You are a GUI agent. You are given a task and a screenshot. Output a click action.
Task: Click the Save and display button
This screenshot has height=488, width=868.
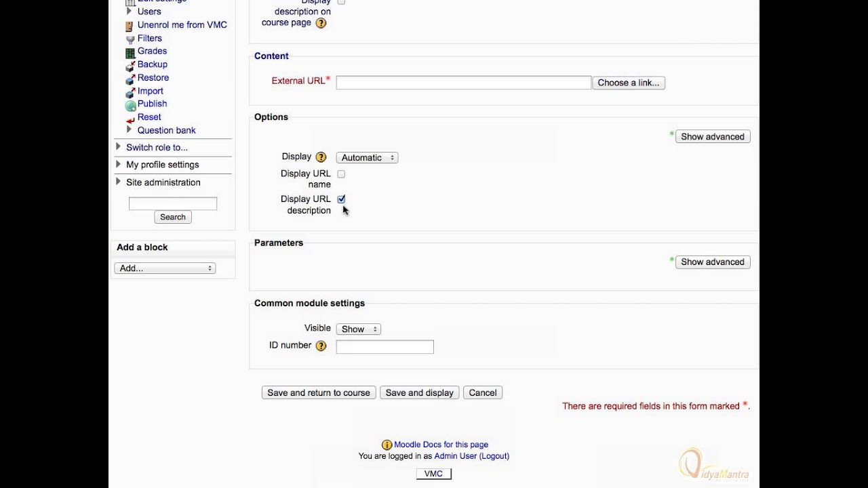click(420, 393)
